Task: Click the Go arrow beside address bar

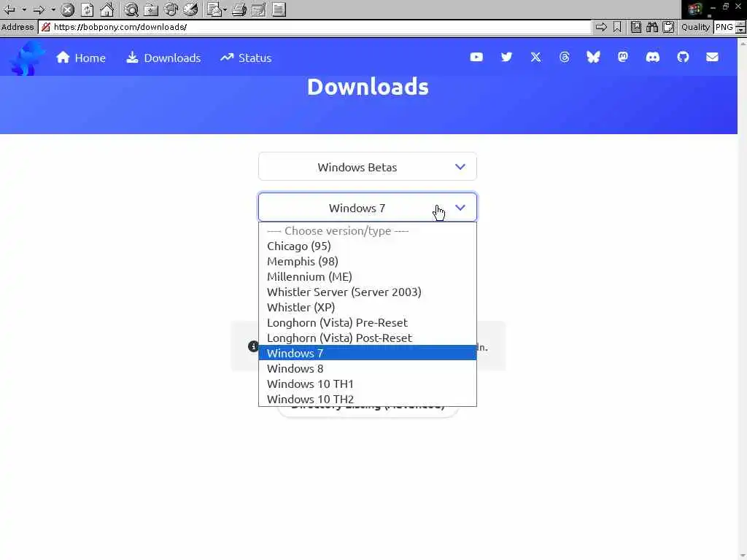Action: 601,27
